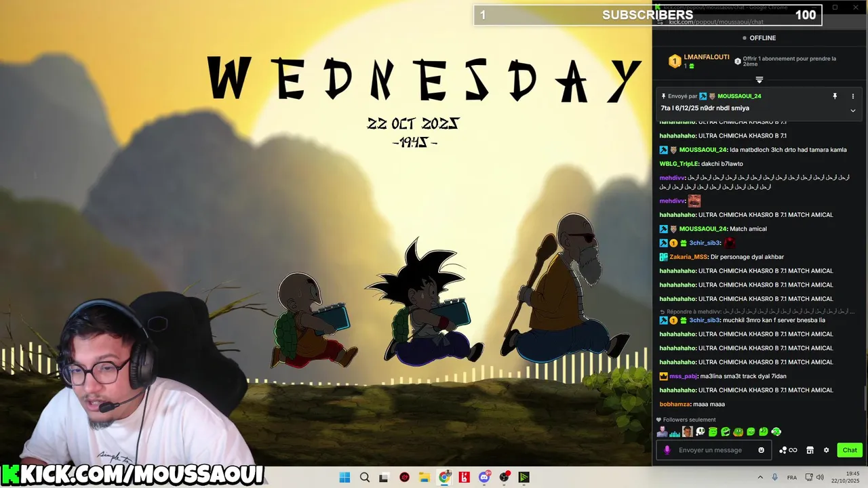Click the 'dakchi b7lawto' chat message
Screen dimensions: 868x488
coord(722,163)
